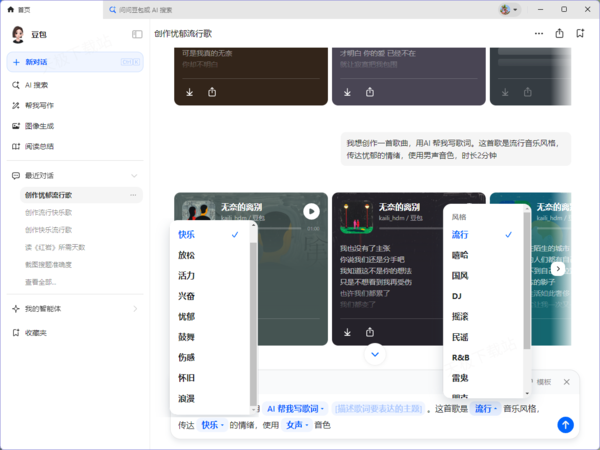Screen dimensions: 600x450
Task: Click the share icon in the top header
Action: [559, 33]
